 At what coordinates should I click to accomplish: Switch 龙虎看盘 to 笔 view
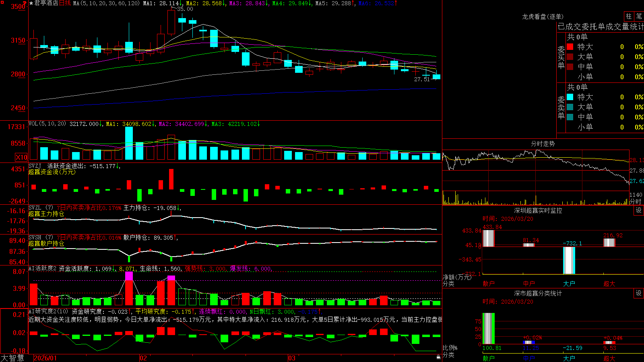(639, 16)
